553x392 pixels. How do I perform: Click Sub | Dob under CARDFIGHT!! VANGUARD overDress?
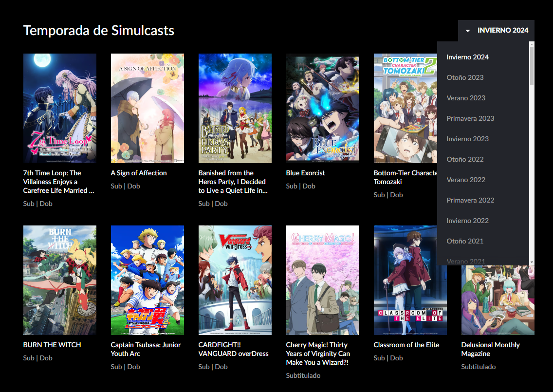[x=213, y=367]
